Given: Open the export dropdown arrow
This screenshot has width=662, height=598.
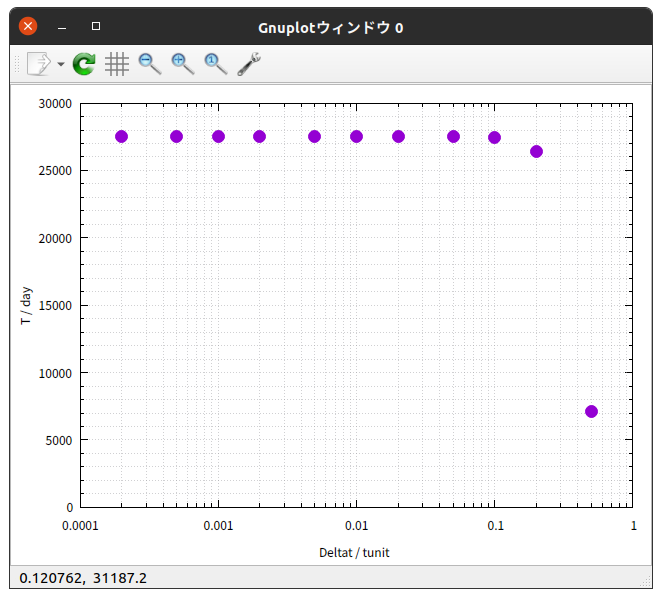Looking at the screenshot, I should coord(61,64).
